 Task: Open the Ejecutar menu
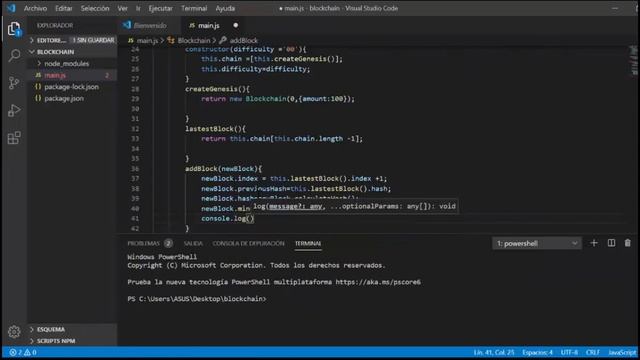tap(160, 8)
